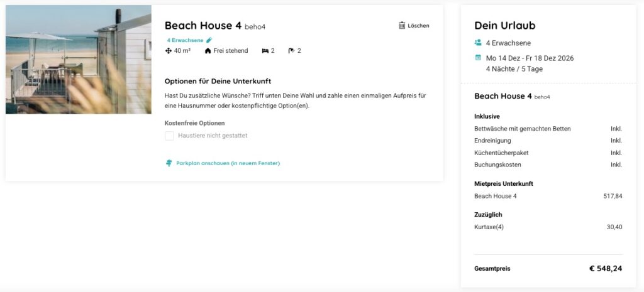Click the pencil icon beside 4 Erwachsene

point(209,40)
